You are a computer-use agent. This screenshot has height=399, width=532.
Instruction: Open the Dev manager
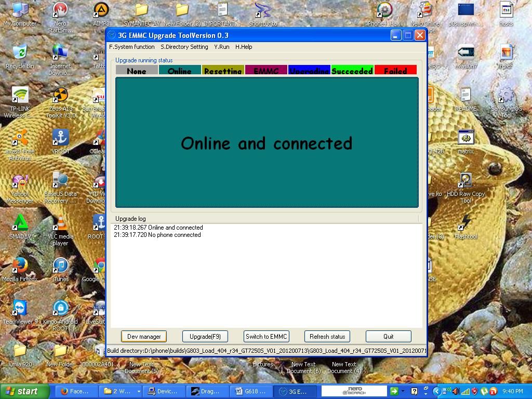pyautogui.click(x=144, y=337)
